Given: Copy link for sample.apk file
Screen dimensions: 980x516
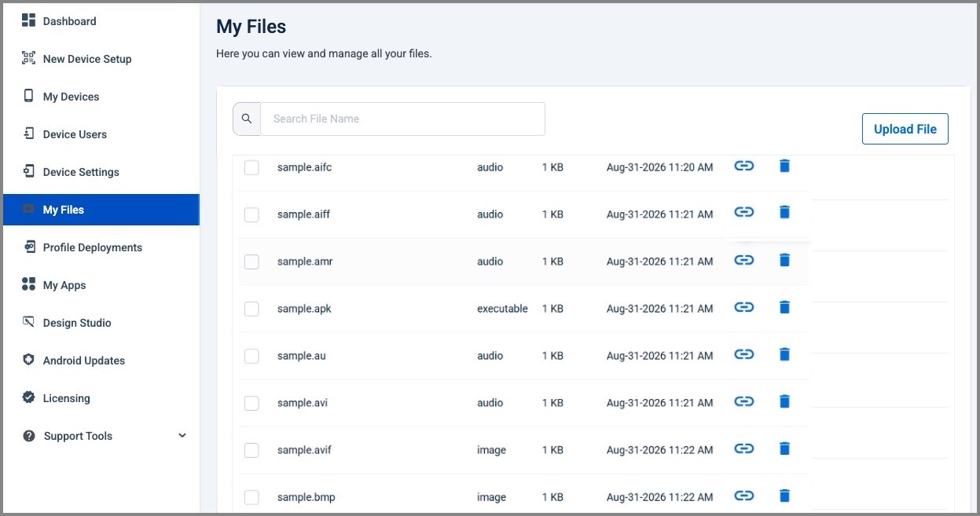Looking at the screenshot, I should (743, 307).
